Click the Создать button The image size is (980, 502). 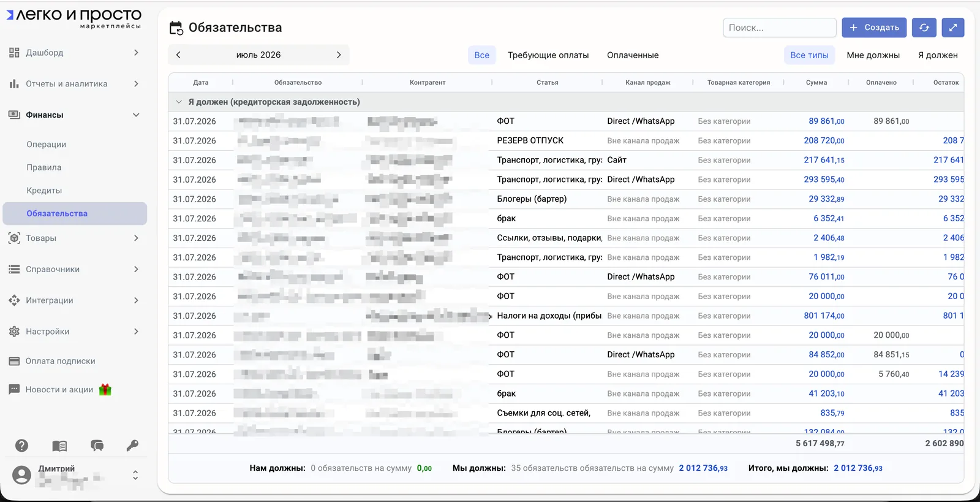click(874, 28)
